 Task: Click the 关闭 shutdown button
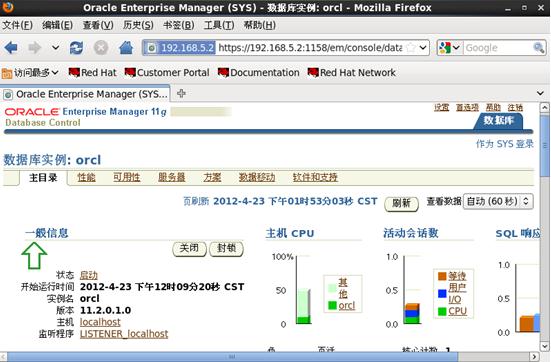tap(189, 248)
